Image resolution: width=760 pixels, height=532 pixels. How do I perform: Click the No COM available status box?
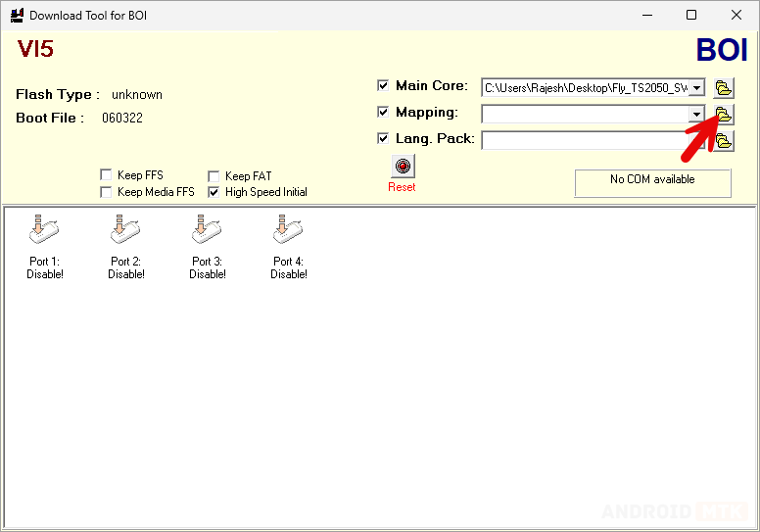click(x=652, y=182)
